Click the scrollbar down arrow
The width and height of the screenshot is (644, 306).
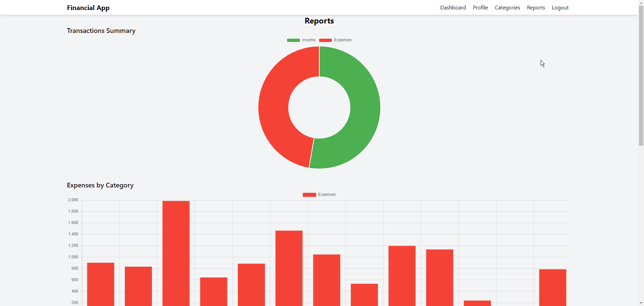(x=641, y=303)
